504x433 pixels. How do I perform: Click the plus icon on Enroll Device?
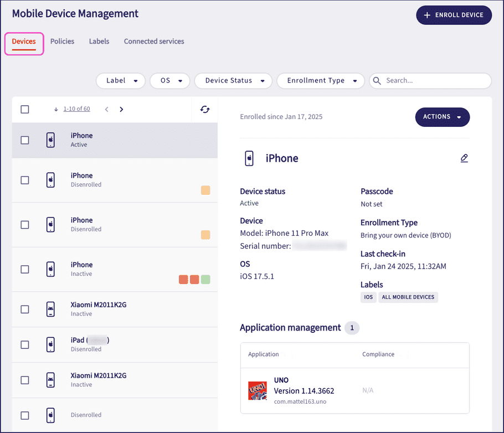click(x=427, y=15)
